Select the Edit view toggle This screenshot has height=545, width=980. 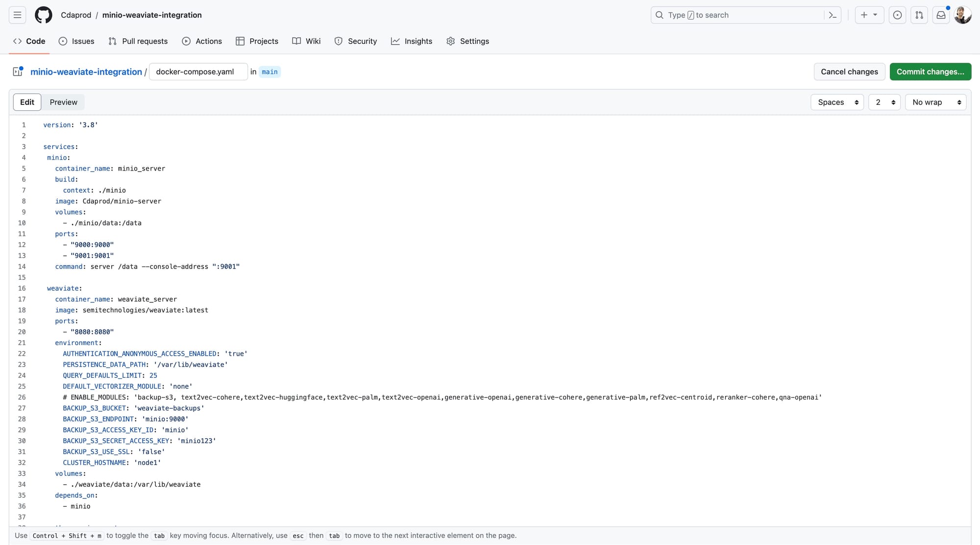[x=27, y=102]
